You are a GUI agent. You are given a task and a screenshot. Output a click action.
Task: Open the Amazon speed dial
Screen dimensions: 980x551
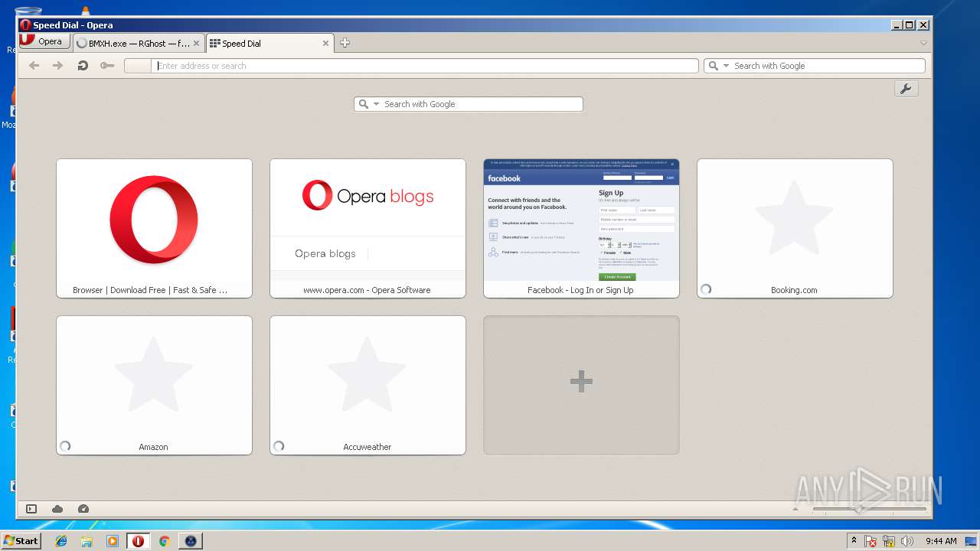point(154,385)
